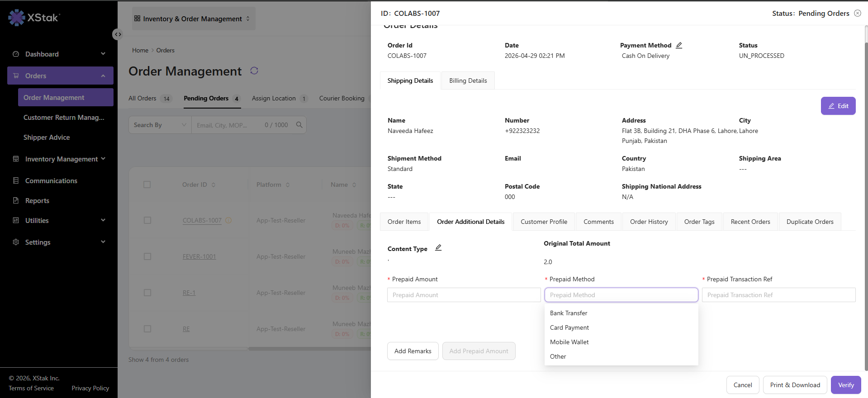Click the XStak logo
This screenshot has height=398, width=868.
coord(34,18)
